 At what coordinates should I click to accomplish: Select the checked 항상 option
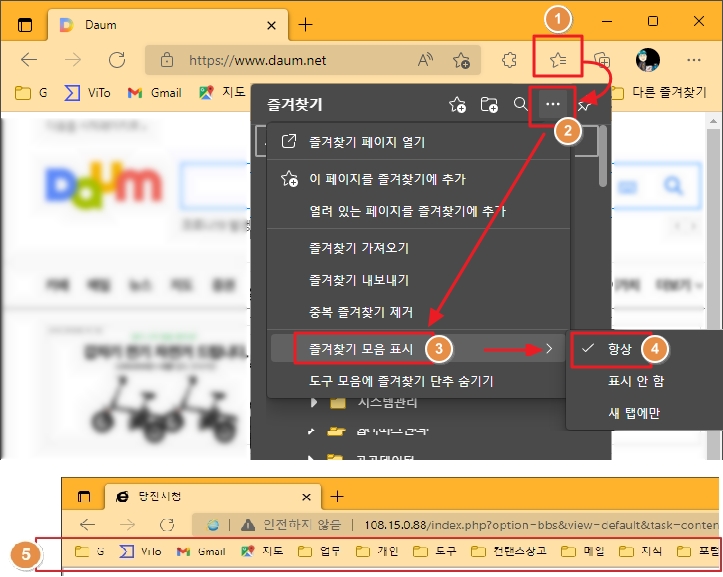tap(645, 349)
